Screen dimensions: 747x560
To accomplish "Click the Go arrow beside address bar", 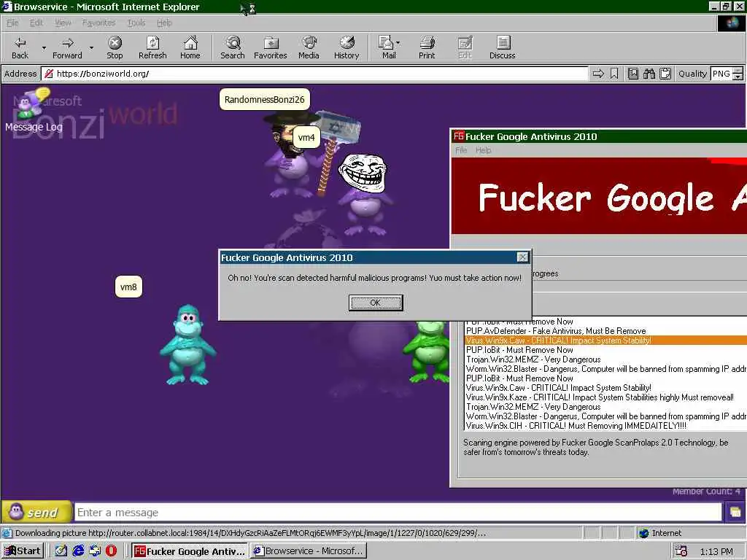I will [x=598, y=74].
